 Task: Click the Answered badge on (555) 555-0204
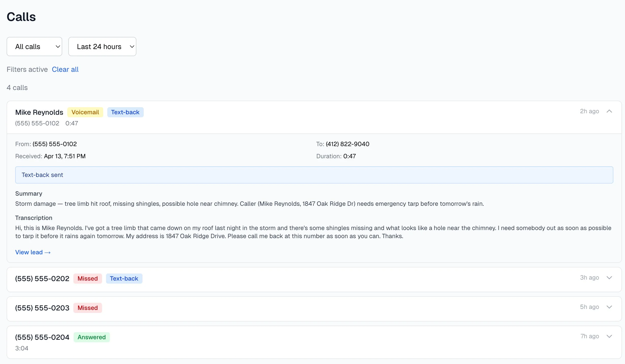click(92, 337)
